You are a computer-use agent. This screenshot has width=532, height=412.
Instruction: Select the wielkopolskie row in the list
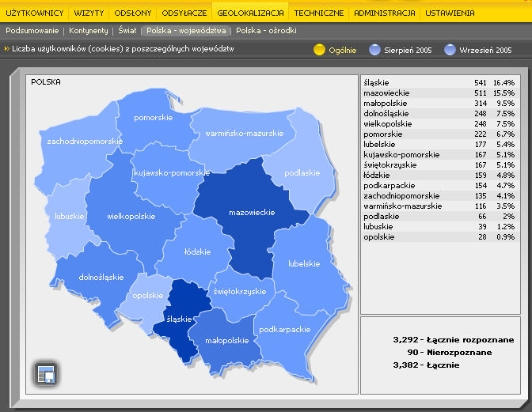(440, 123)
